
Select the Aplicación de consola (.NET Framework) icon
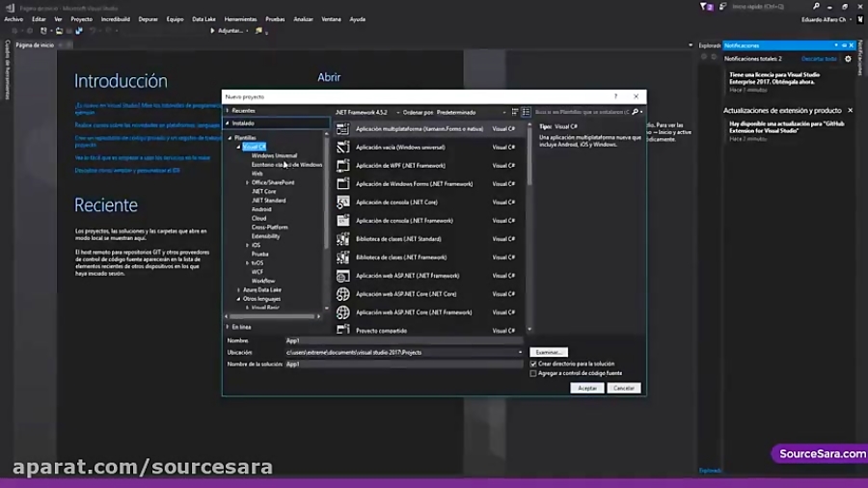(342, 220)
